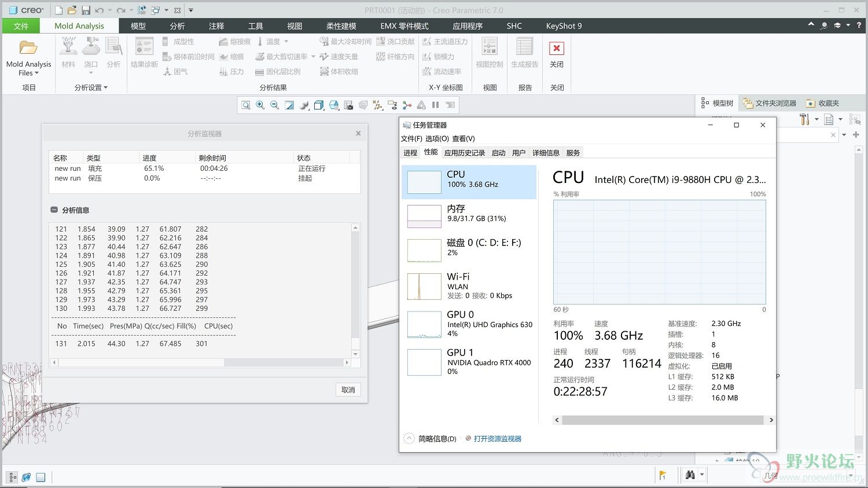The height and width of the screenshot is (488, 868).
Task: Select the 内存 memory item in Task Manager
Action: [469, 216]
